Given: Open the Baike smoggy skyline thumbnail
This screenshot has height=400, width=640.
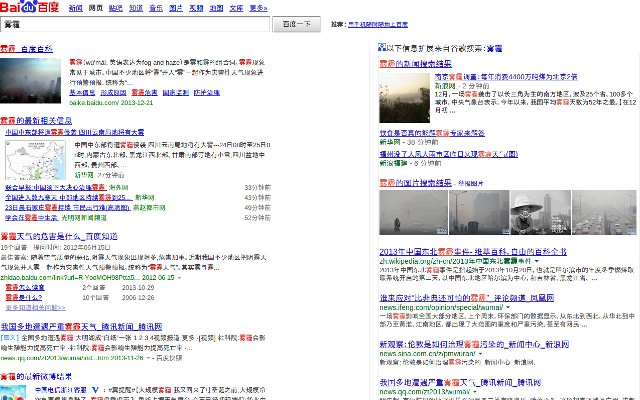Looking at the screenshot, I should click(31, 80).
